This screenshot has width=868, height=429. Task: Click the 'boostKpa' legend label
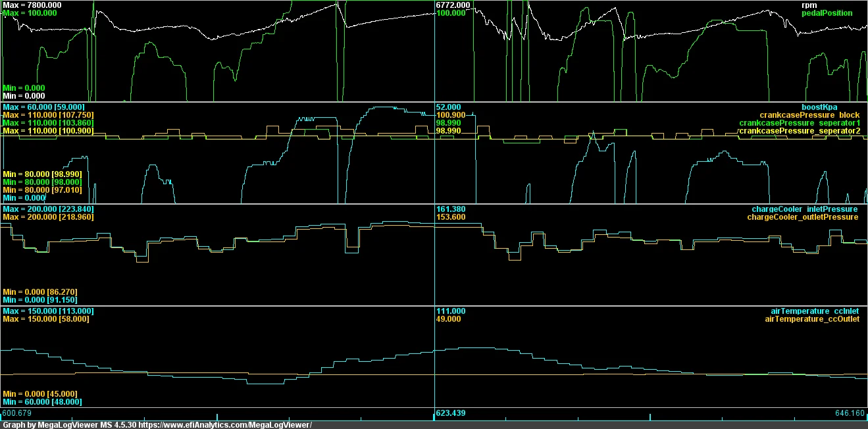819,107
